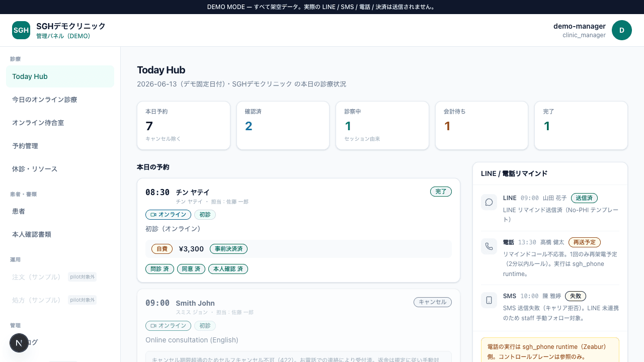Click pilot対象外 tag beside 処方（サンプル）
Screen dimensions: 644x362
pos(82,300)
